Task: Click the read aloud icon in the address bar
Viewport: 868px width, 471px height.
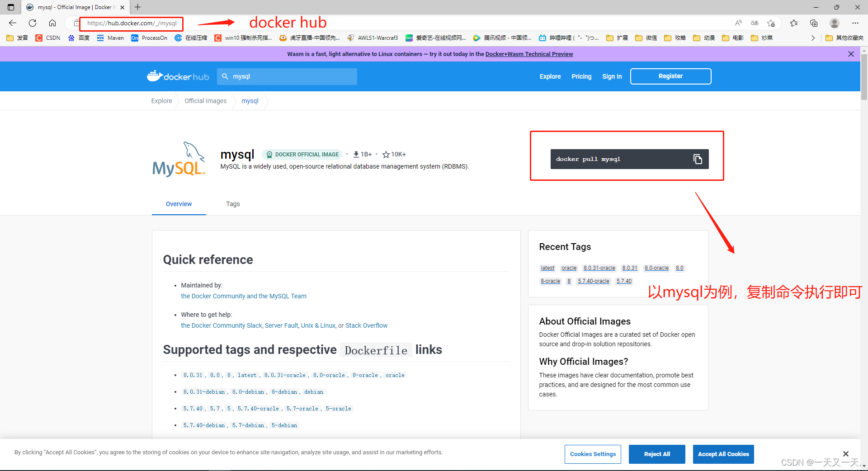Action: point(738,23)
